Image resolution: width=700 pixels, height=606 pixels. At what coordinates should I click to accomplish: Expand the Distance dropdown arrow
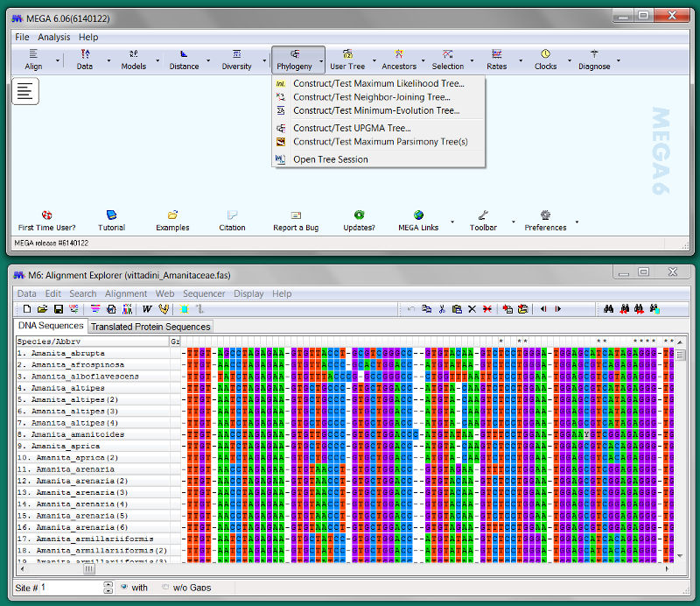coord(208,60)
